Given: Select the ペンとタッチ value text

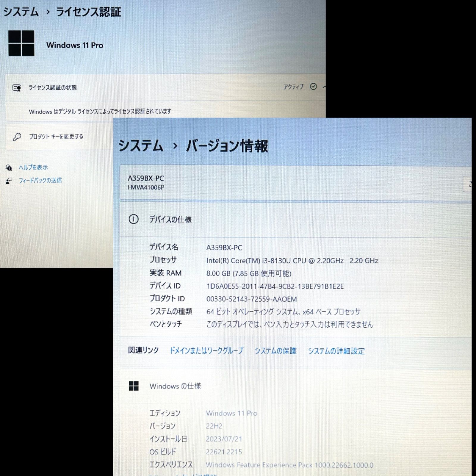Looking at the screenshot, I should pyautogui.click(x=289, y=324).
